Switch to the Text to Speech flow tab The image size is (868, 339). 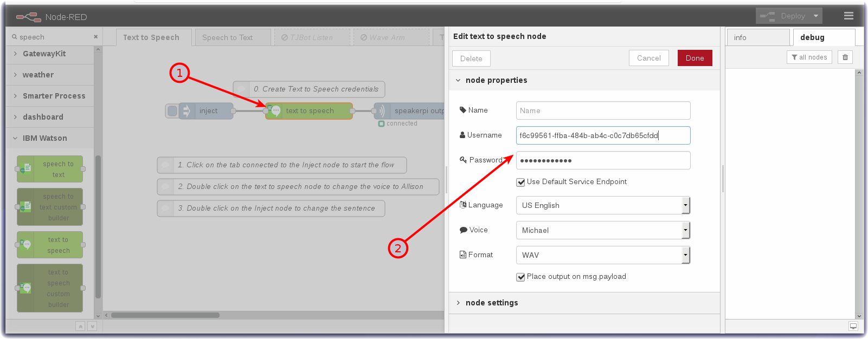tap(154, 37)
